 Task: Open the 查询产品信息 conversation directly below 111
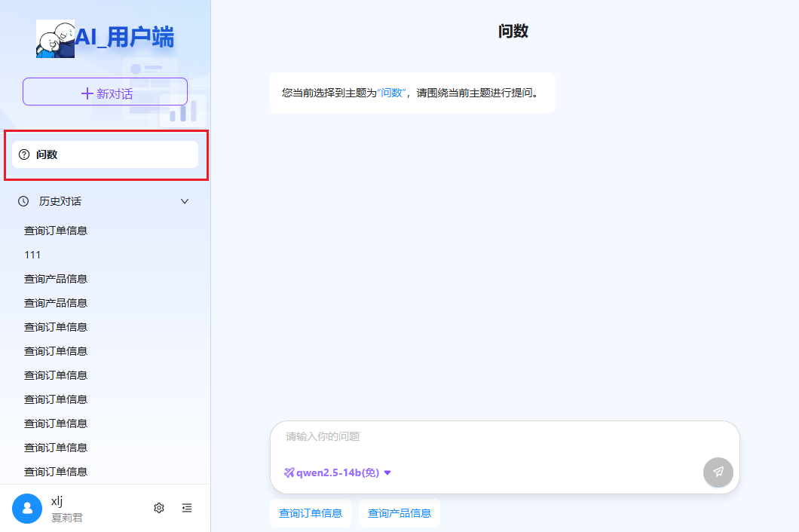click(x=56, y=279)
